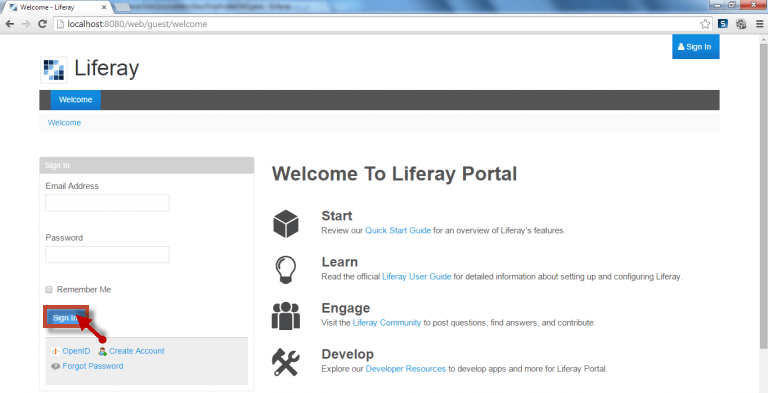Click the top-right Sign In button

tap(696, 47)
